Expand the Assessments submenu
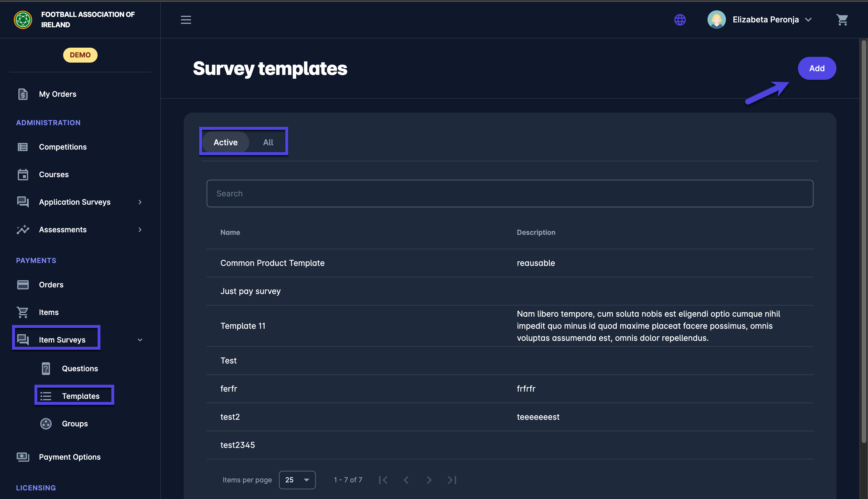This screenshot has width=868, height=499. (140, 230)
